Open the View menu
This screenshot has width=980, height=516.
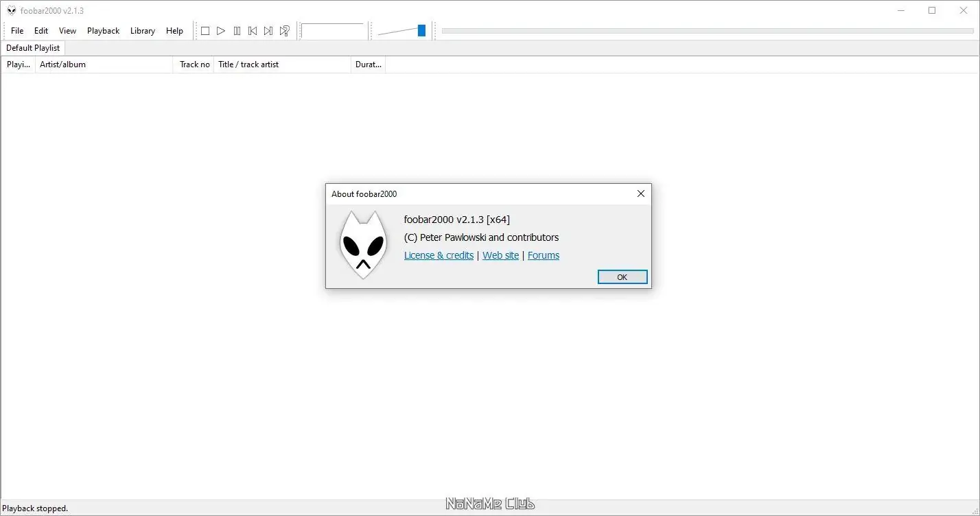point(67,31)
